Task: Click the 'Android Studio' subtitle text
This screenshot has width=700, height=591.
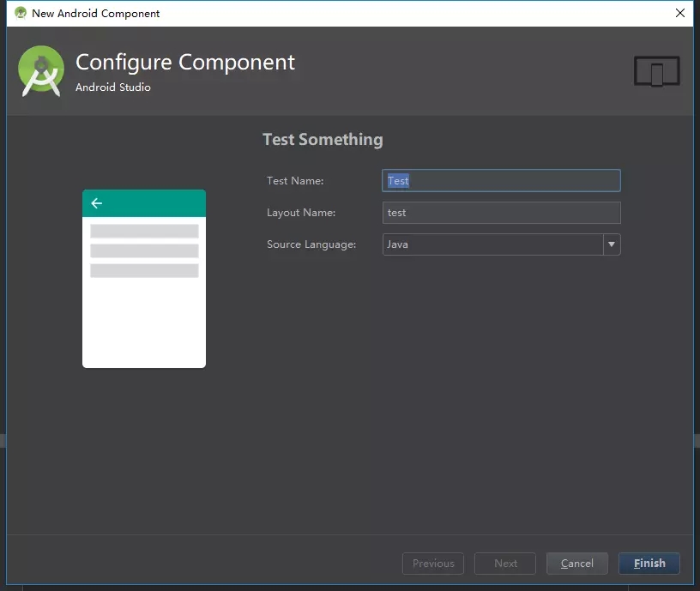Action: [112, 87]
